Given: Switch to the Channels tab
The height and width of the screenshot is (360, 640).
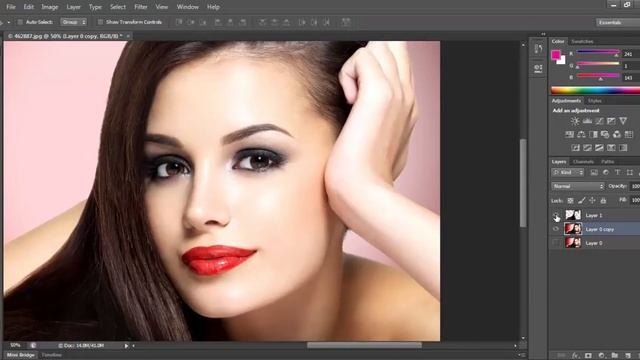Looking at the screenshot, I should (583, 162).
